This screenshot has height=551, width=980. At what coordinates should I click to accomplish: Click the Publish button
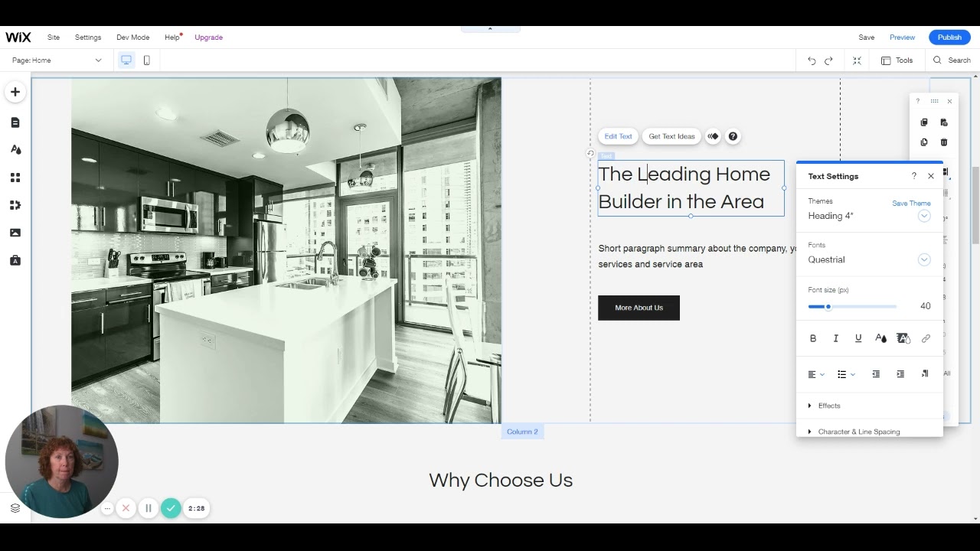click(x=949, y=37)
